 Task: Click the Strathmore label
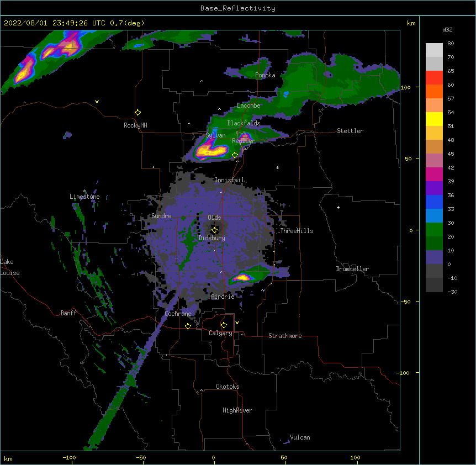click(285, 336)
